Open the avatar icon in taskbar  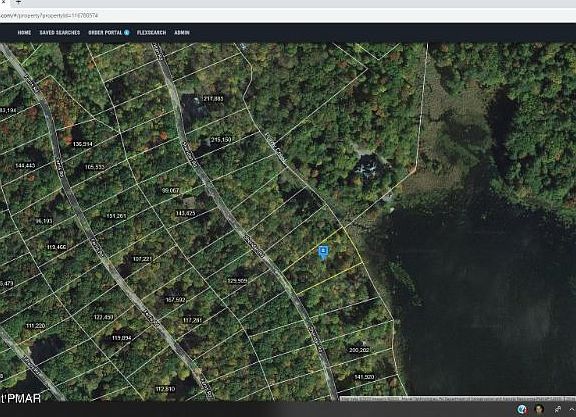pyautogui.click(x=539, y=409)
